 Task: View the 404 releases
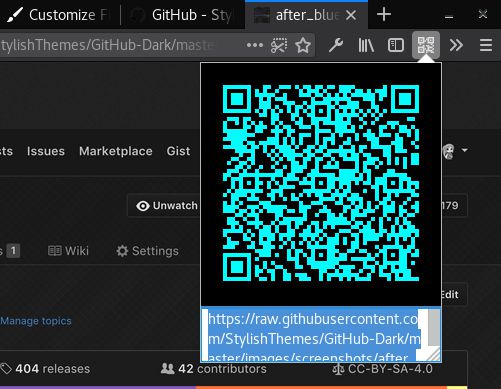pos(45,369)
